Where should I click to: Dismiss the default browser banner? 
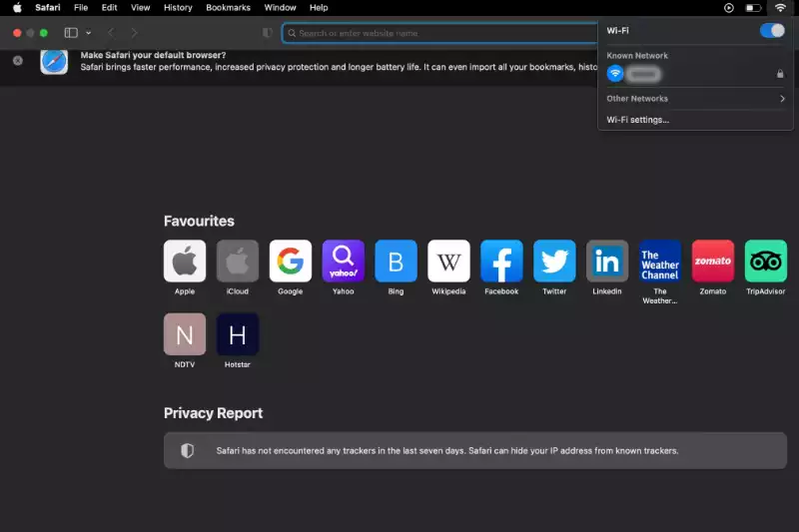pyautogui.click(x=18, y=61)
